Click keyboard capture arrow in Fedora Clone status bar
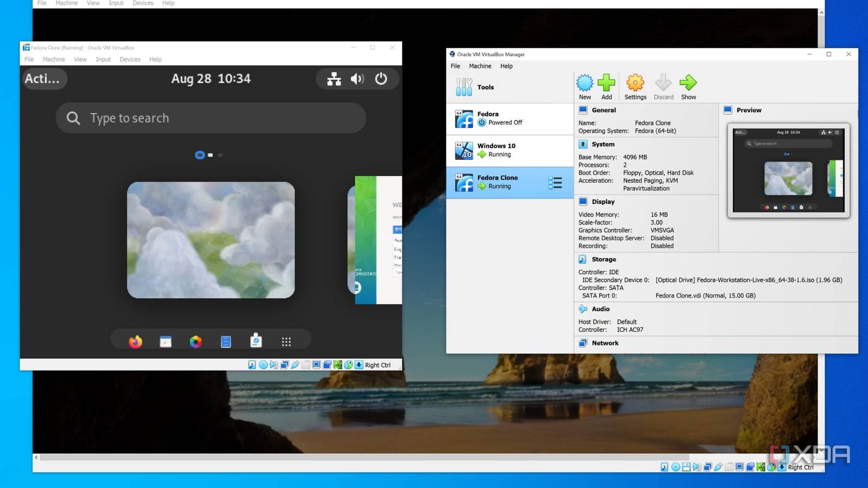Image resolution: width=868 pixels, height=488 pixels. 359,365
